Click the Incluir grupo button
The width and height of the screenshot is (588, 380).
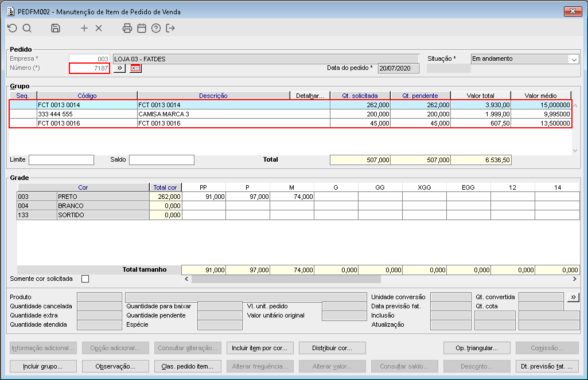[x=42, y=366]
